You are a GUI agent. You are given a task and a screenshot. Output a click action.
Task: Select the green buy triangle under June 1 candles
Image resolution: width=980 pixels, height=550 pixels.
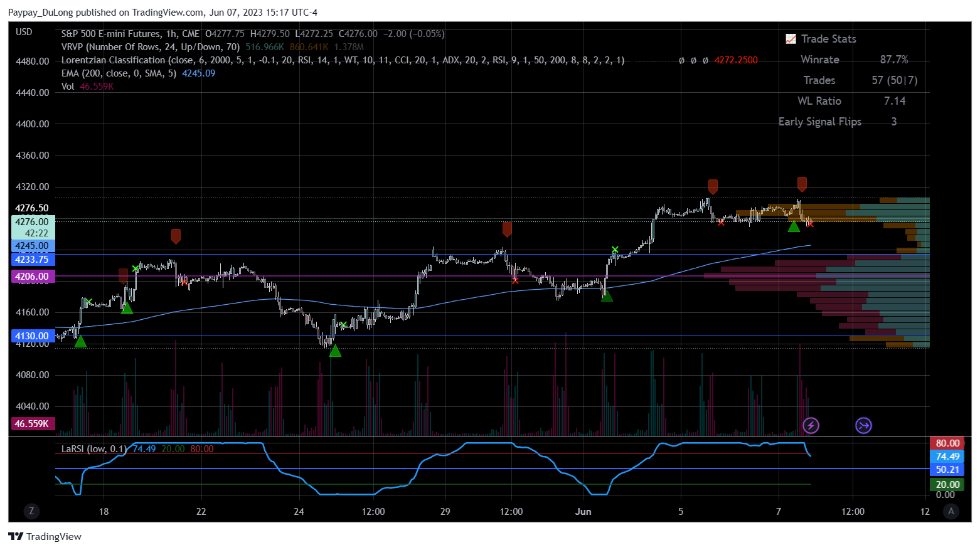tap(607, 295)
